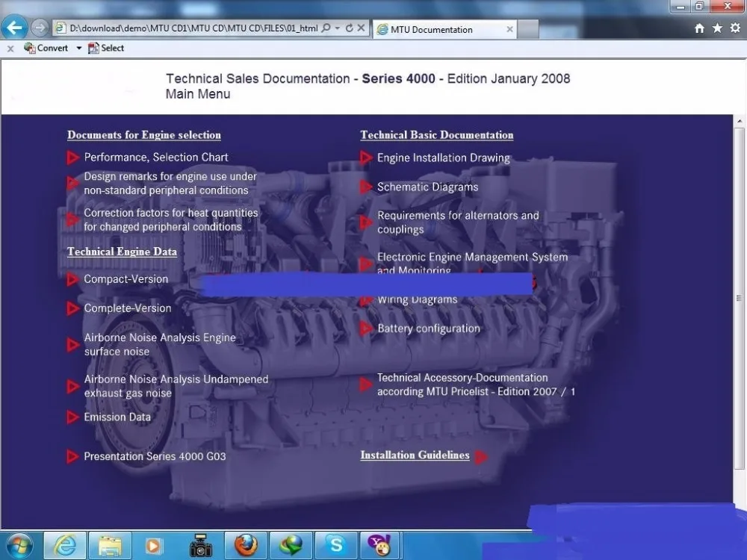747x560 pixels.
Task: Click the Convert toolbar button
Action: pyautogui.click(x=46, y=48)
